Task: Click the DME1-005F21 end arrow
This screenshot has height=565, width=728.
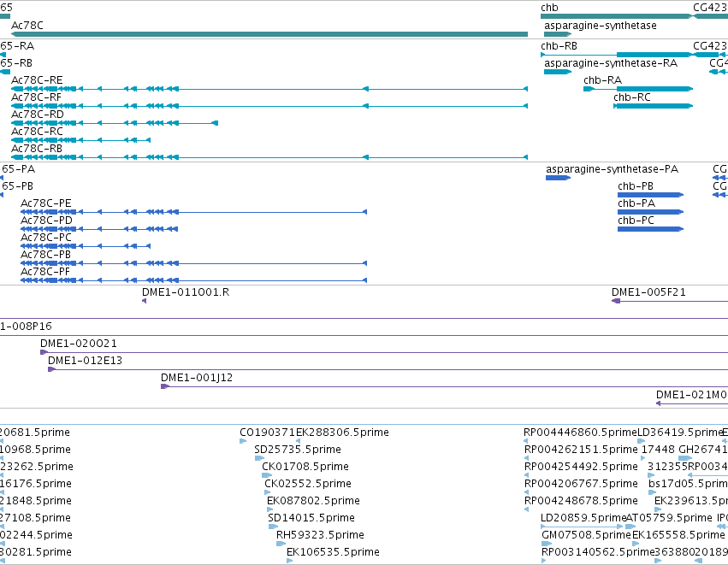Action: pyautogui.click(x=616, y=301)
